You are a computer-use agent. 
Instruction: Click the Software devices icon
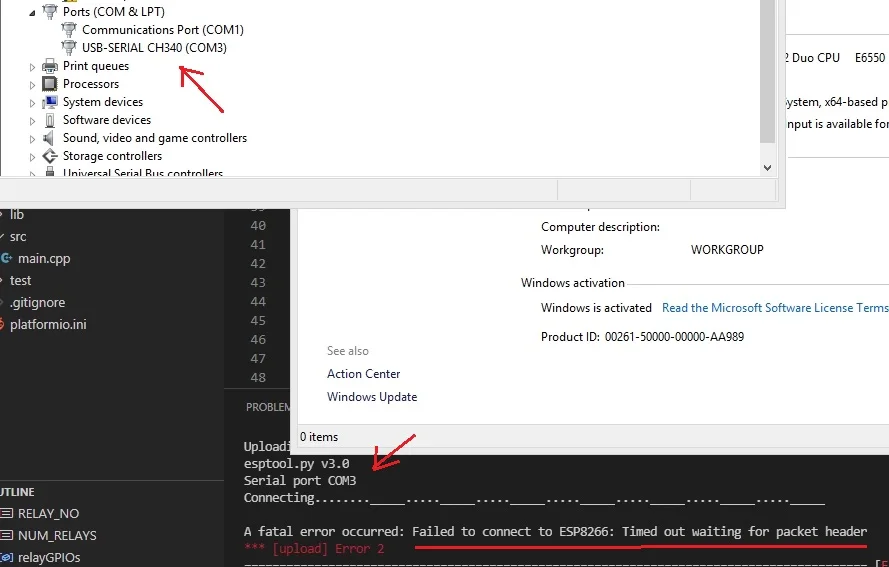click(x=50, y=120)
